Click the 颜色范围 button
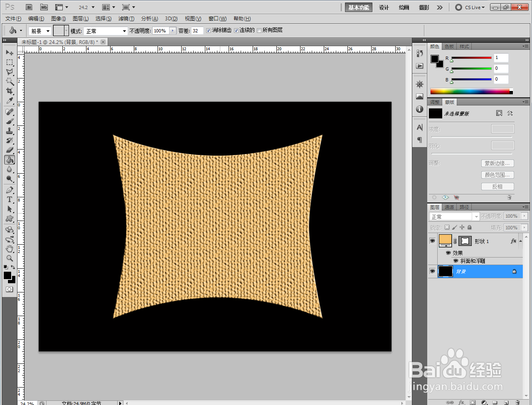This screenshot has width=532, height=405. [498, 175]
